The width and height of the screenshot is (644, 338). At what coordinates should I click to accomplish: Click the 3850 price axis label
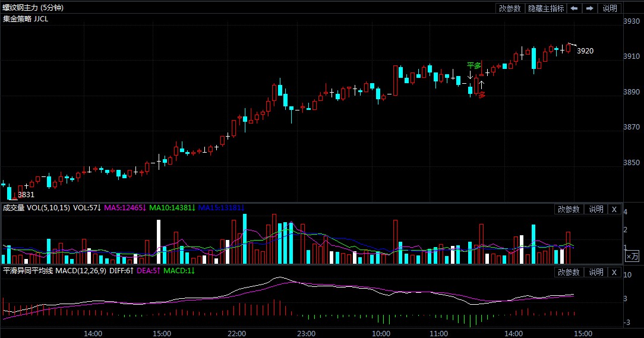click(632, 162)
